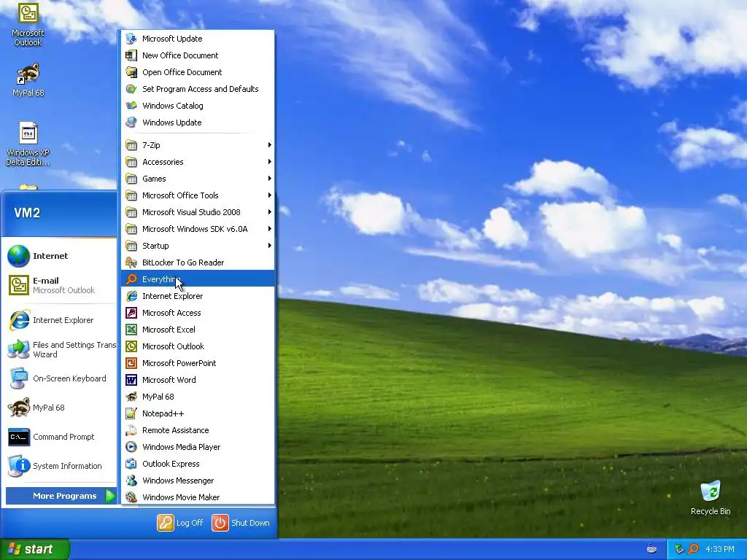Click BitLocker To Go Reader icon
The image size is (747, 560).
(131, 262)
